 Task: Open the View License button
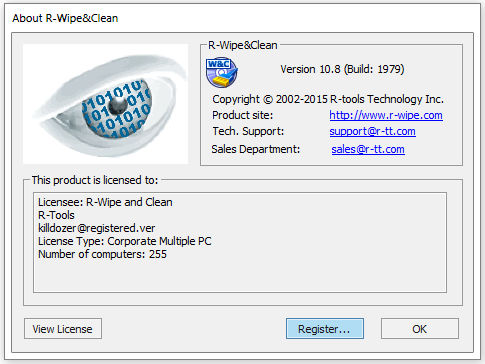63,329
